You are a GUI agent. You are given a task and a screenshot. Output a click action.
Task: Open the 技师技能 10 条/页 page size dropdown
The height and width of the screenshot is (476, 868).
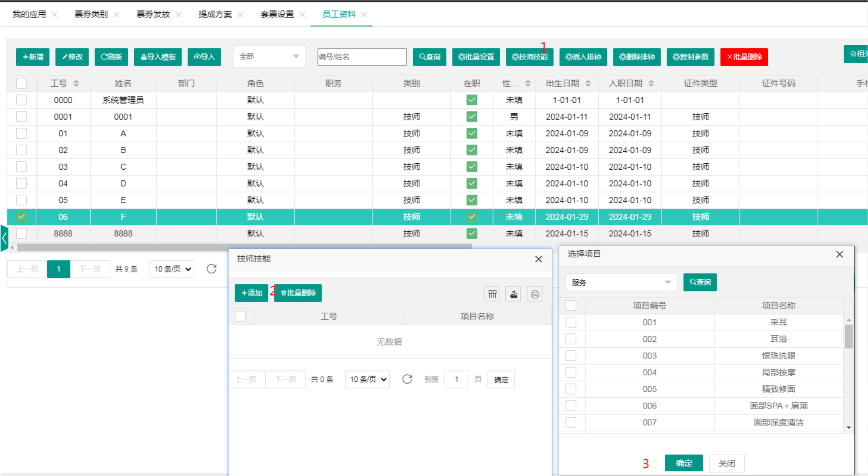pyautogui.click(x=367, y=379)
